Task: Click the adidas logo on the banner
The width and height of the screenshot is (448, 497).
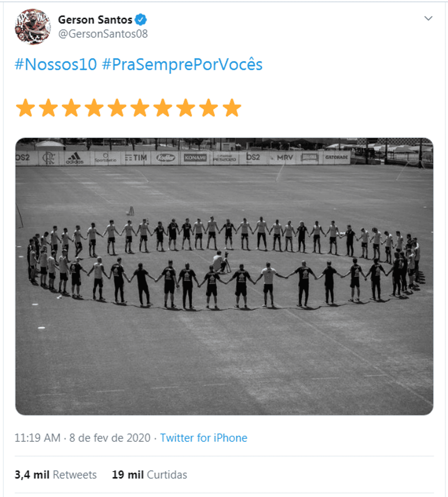Action: point(75,158)
